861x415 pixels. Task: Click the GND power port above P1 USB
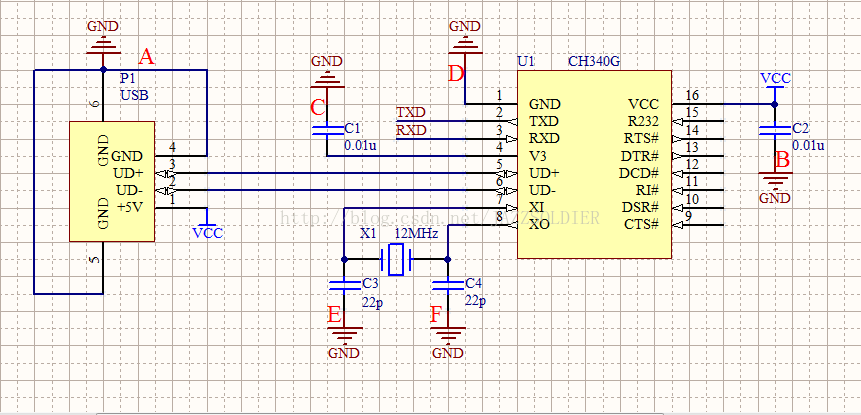click(103, 38)
